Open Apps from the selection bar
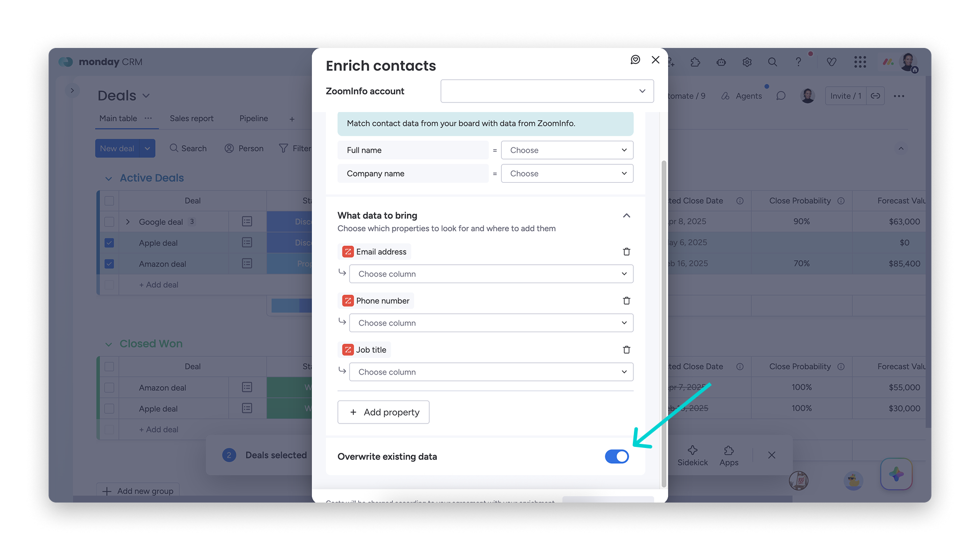Screen dimensions: 980x551 click(x=729, y=456)
